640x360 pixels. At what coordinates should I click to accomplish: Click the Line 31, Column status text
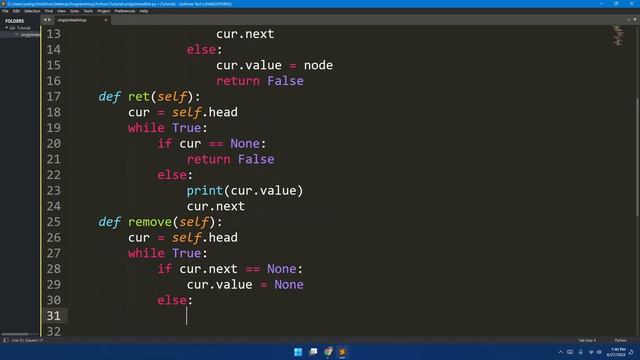coord(27,340)
